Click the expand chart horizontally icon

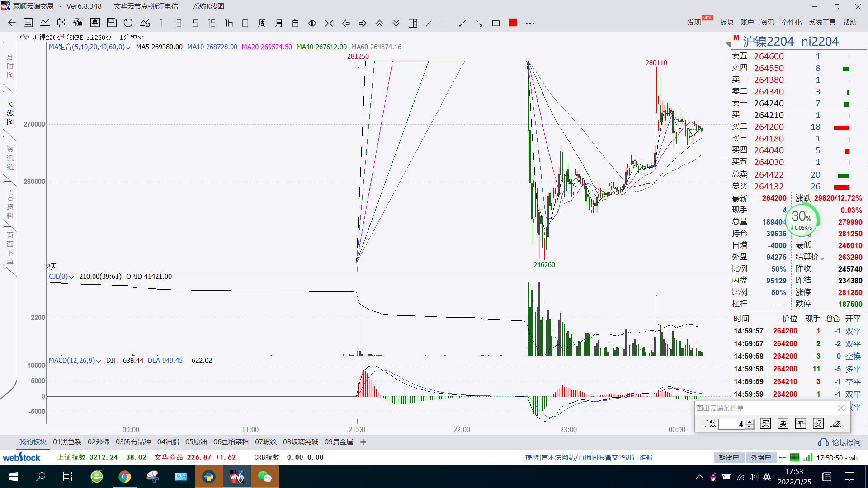point(312,23)
